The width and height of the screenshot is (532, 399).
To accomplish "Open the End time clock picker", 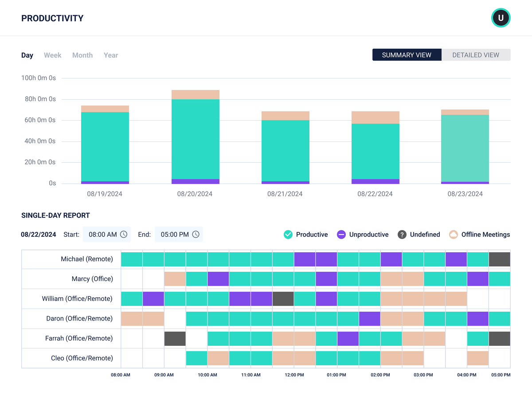I will 196,234.
